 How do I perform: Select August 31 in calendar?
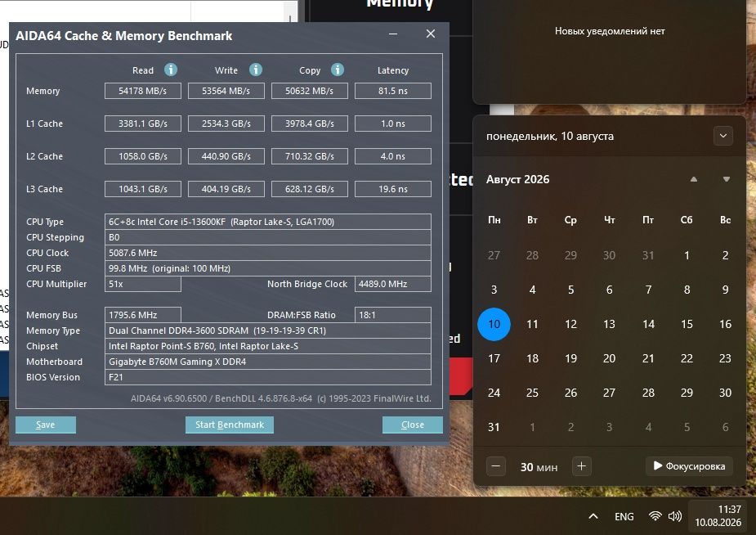click(x=494, y=427)
